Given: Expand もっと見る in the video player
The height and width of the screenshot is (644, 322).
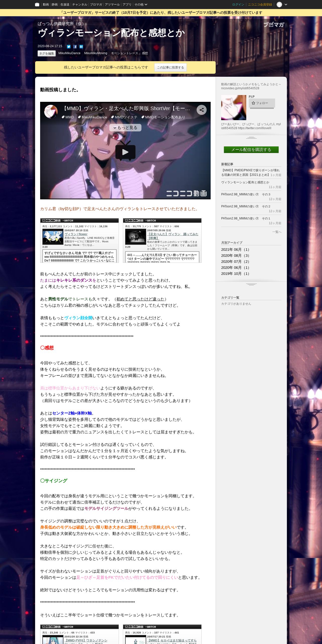Looking at the screenshot, I should 125,128.
